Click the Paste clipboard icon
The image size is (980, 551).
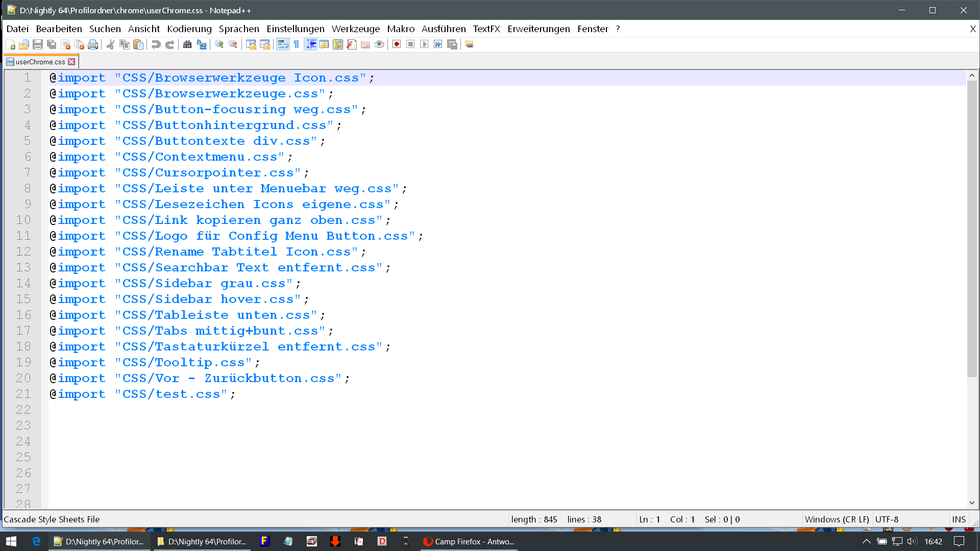(x=138, y=45)
